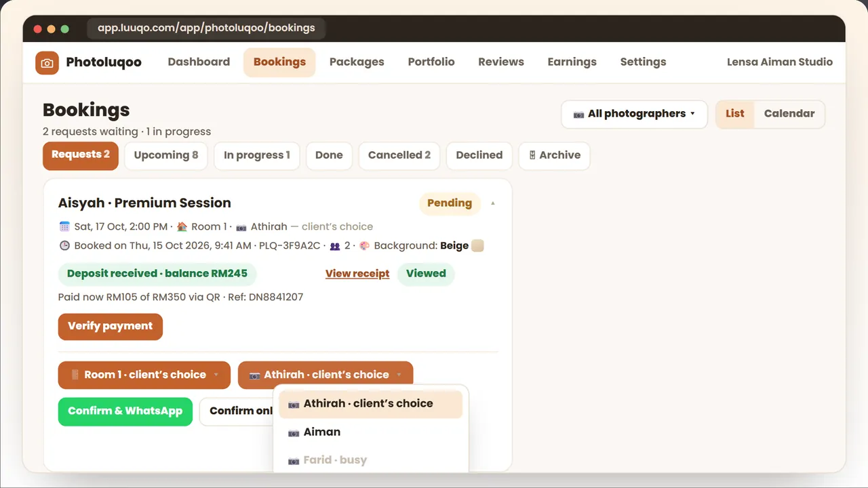Click the house icon next to Room 1
Screen dimensions: 868x488
pyautogui.click(x=182, y=226)
